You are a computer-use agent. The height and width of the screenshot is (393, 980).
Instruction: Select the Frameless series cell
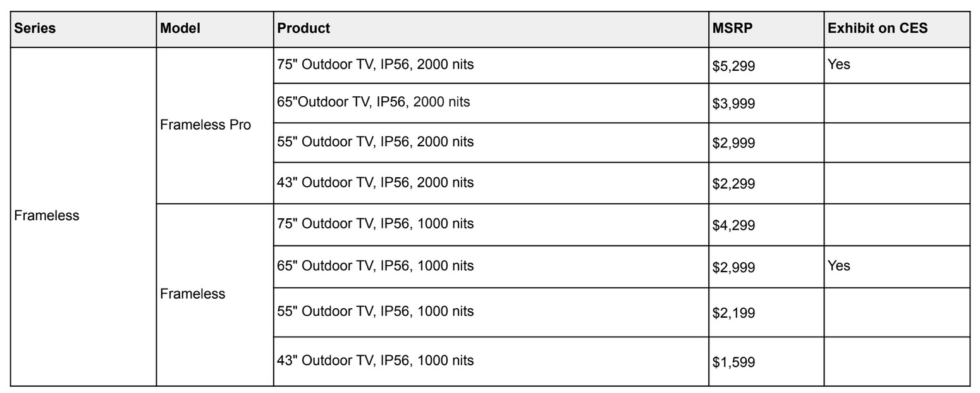pos(47,216)
